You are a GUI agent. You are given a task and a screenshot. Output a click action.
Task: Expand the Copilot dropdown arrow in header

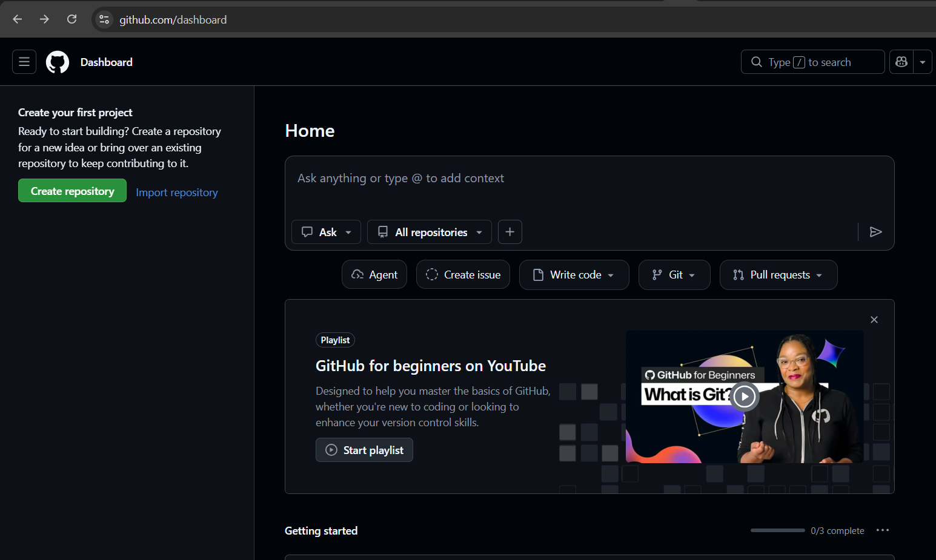(x=923, y=62)
